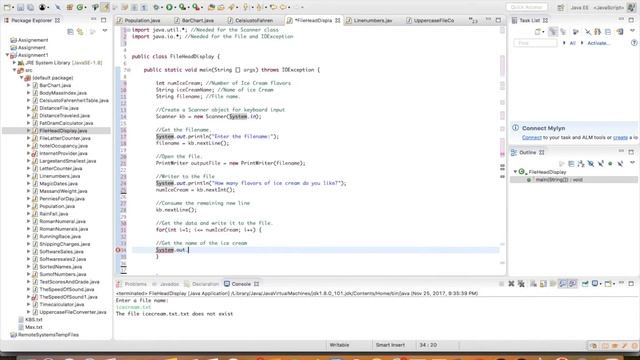Screen dimensions: 640x360
Task: Collapse FileHeadDisplay class in Outline
Action: pos(515,172)
